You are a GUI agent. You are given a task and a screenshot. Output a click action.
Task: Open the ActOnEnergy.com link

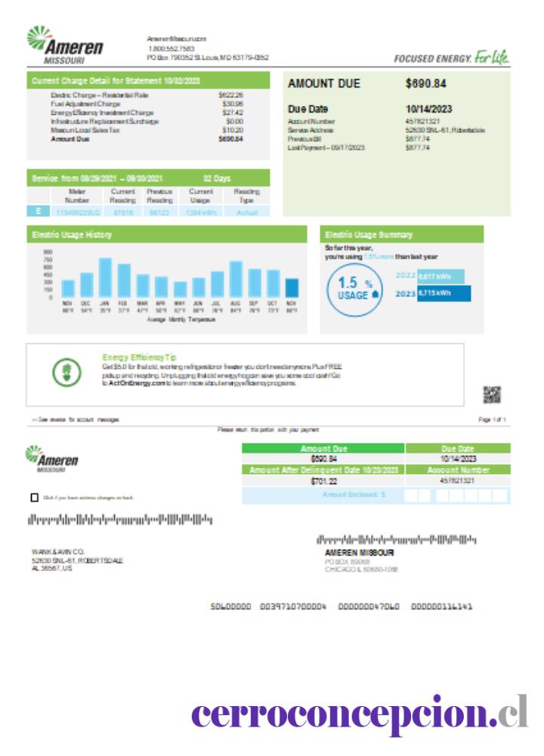tap(138, 383)
